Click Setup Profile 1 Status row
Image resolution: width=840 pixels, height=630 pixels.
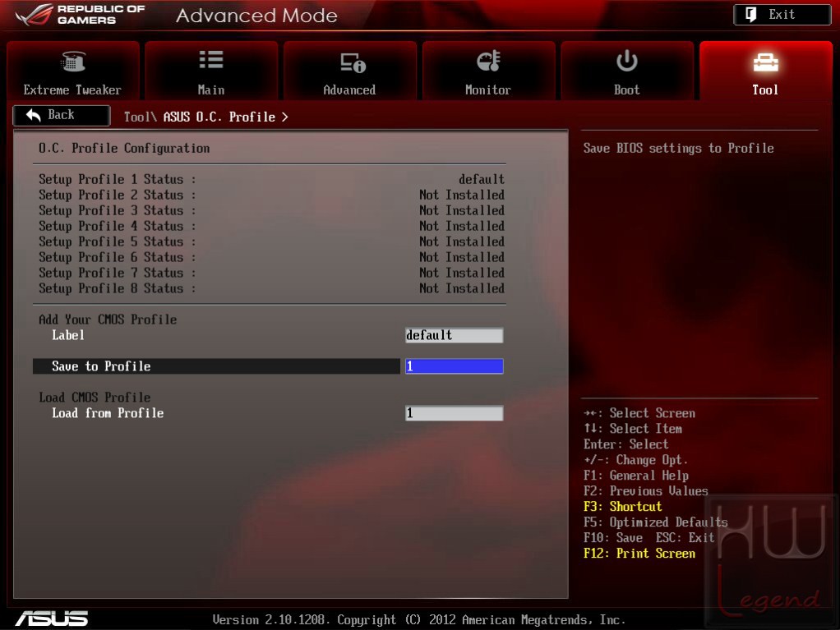point(271,179)
